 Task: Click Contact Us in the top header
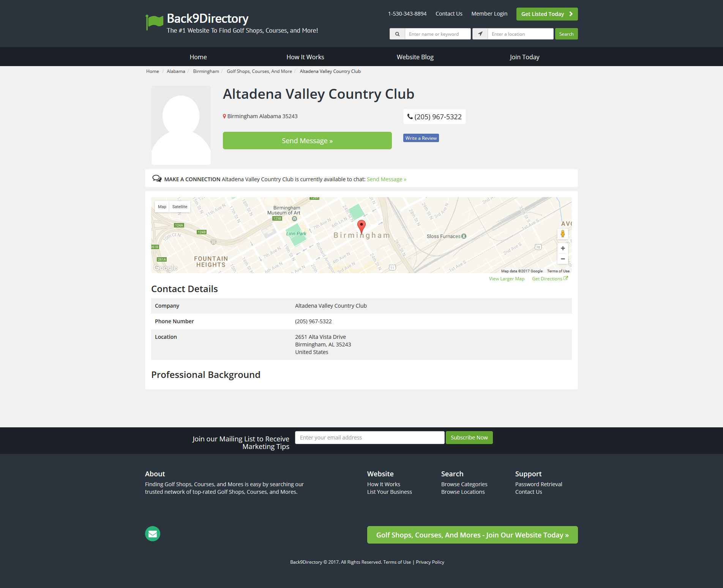tap(449, 14)
